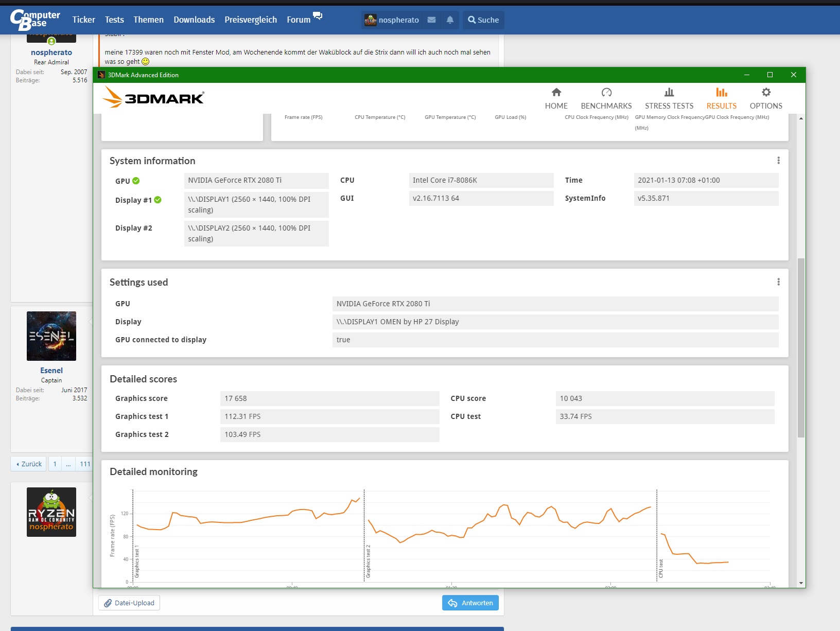This screenshot has height=631, width=840.
Task: Click Esenel's avatar thumbnail
Action: pyautogui.click(x=51, y=336)
